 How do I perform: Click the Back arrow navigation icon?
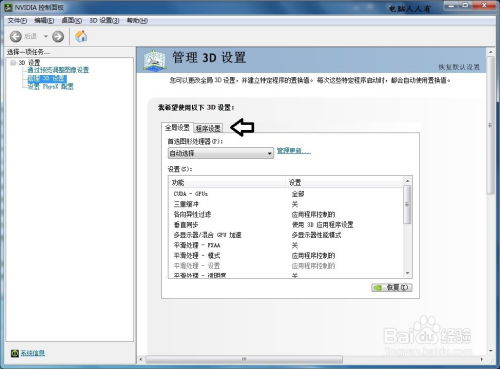[16, 36]
